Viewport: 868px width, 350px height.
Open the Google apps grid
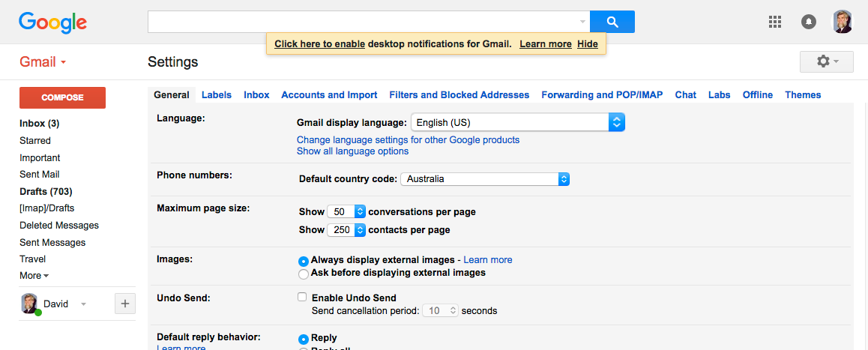pyautogui.click(x=775, y=22)
